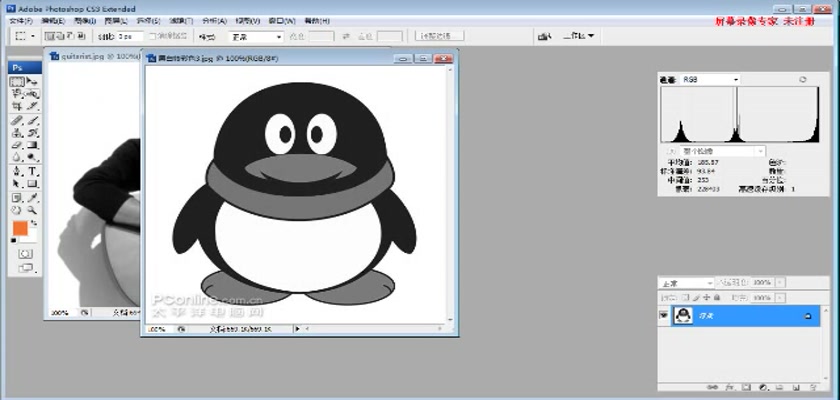The image size is (840, 400).
Task: Open the Edit menu
Action: point(53,21)
